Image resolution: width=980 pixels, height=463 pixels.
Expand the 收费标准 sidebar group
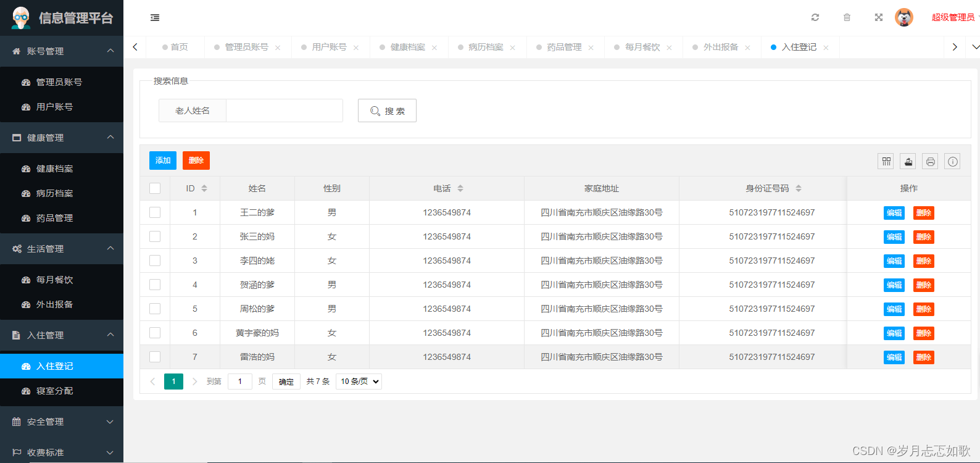tap(62, 451)
